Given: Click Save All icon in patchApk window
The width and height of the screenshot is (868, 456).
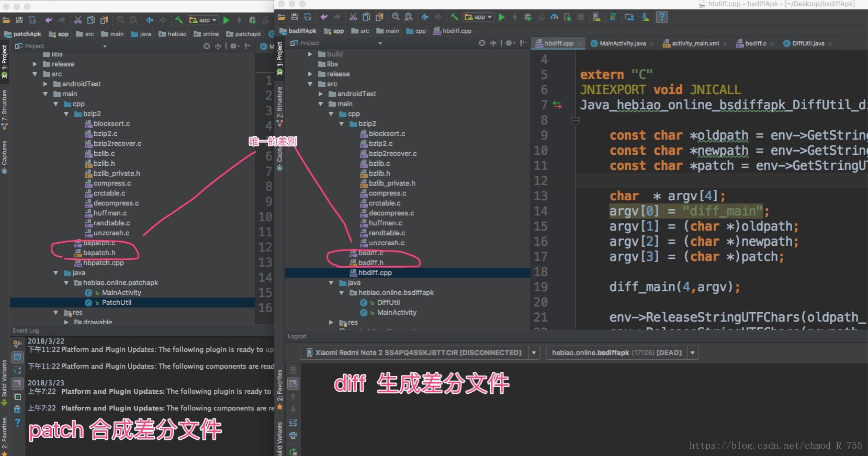Looking at the screenshot, I should coord(19,20).
